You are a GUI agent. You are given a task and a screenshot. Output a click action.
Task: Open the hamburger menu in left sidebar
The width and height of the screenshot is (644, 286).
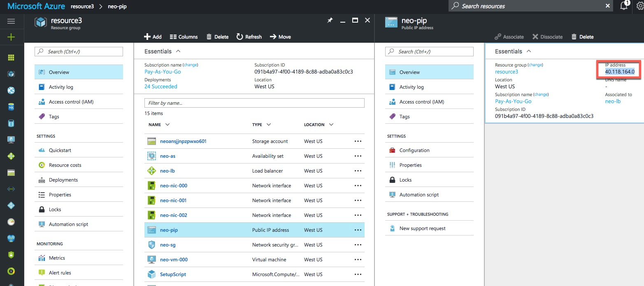pyautogui.click(x=11, y=21)
